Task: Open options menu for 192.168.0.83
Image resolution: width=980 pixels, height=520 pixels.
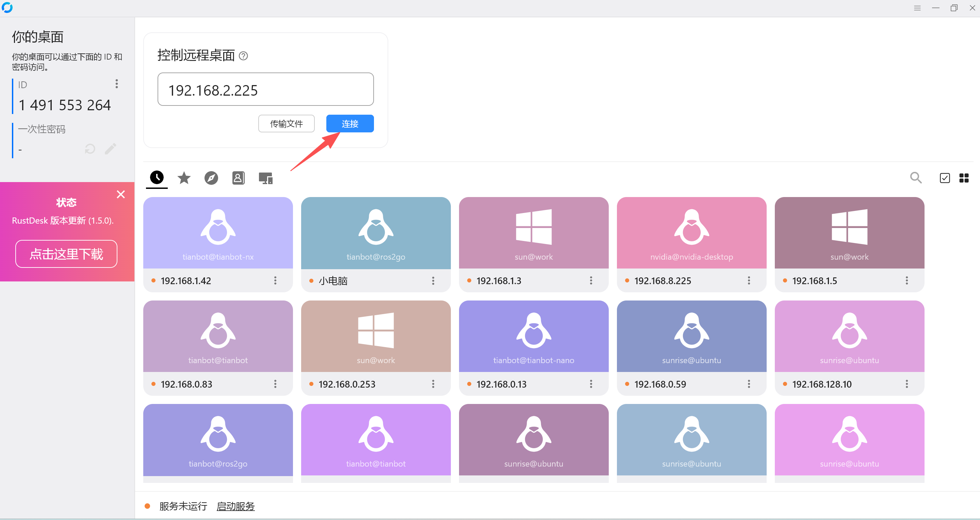Action: coord(275,384)
